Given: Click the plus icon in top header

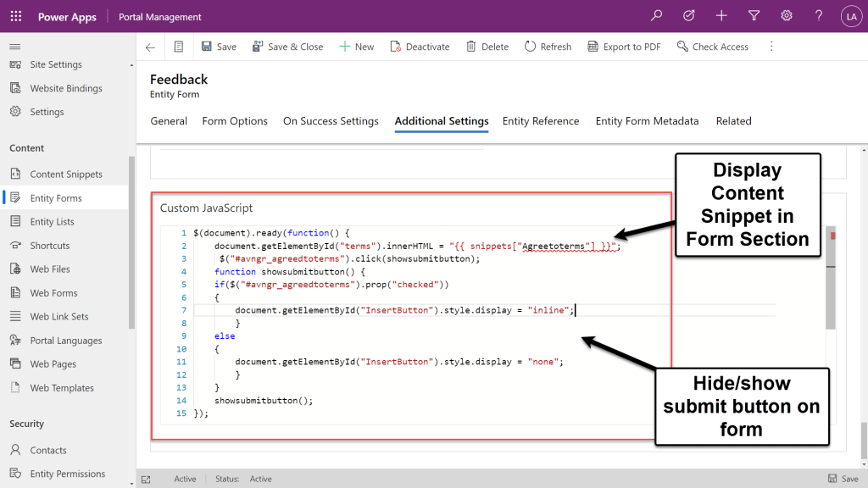Looking at the screenshot, I should click(x=721, y=16).
